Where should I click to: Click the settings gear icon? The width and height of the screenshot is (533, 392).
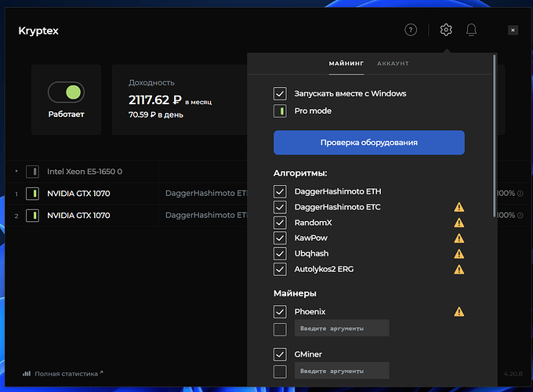tap(446, 30)
